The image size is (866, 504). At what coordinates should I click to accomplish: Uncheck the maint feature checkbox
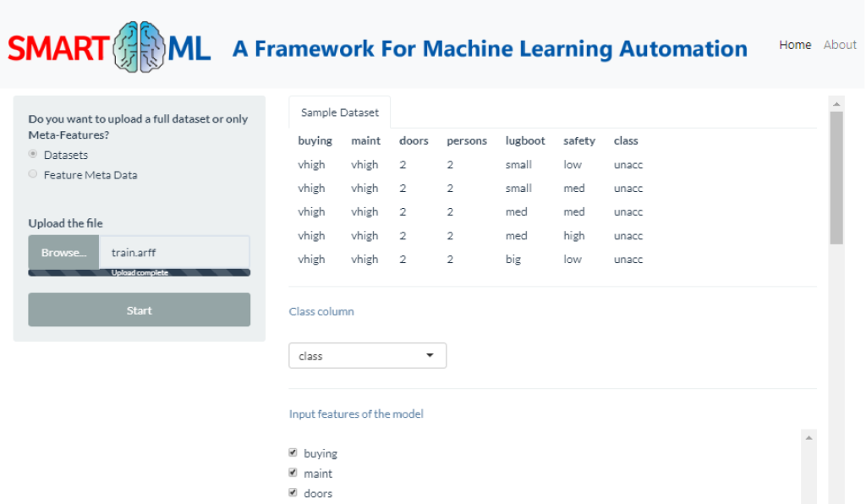point(293,473)
